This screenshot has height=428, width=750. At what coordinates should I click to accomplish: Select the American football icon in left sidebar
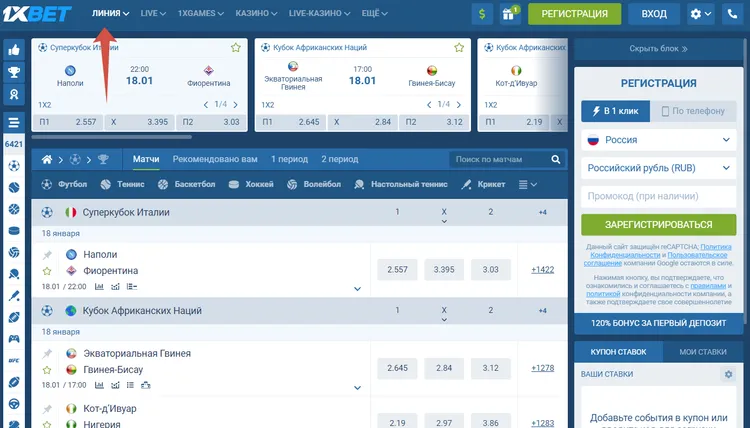[14, 317]
